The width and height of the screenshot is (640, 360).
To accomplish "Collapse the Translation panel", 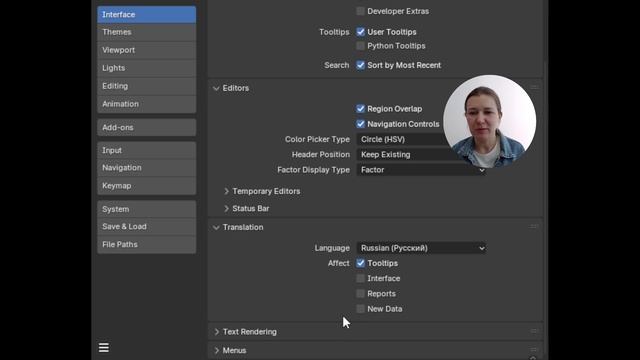I will click(x=216, y=227).
